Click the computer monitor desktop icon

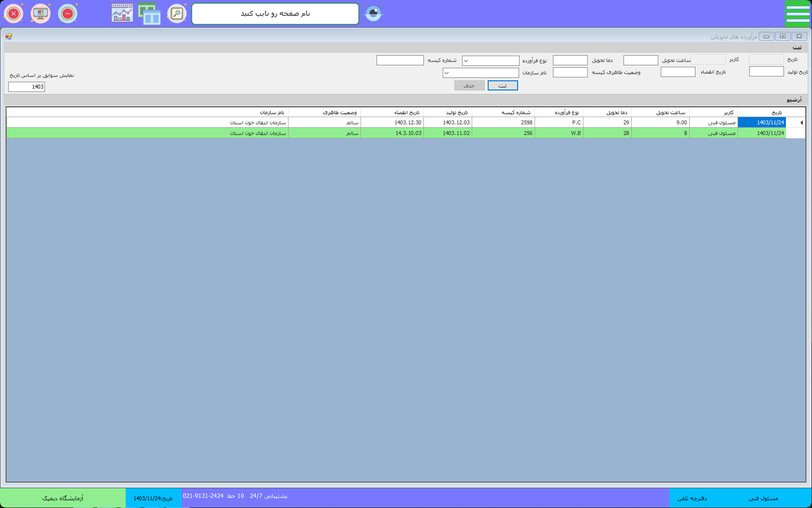click(41, 14)
